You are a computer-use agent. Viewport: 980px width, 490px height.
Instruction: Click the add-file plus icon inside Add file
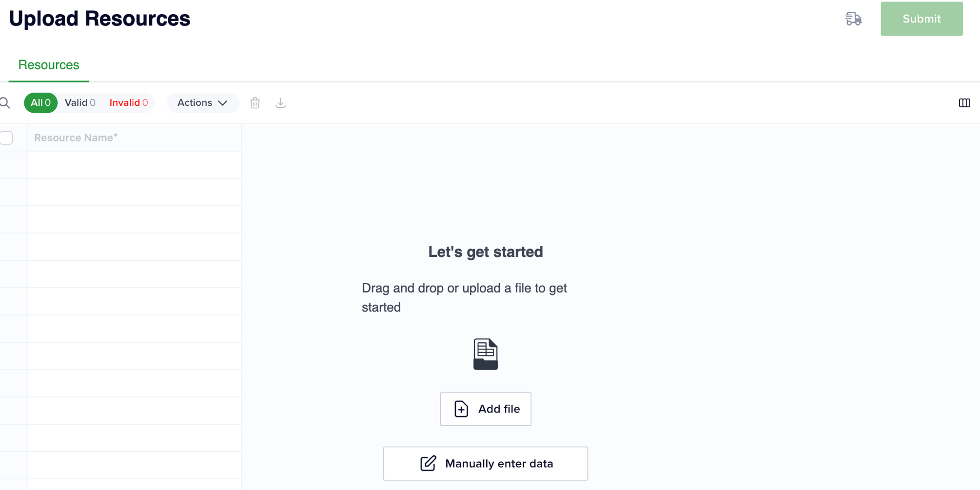point(460,409)
